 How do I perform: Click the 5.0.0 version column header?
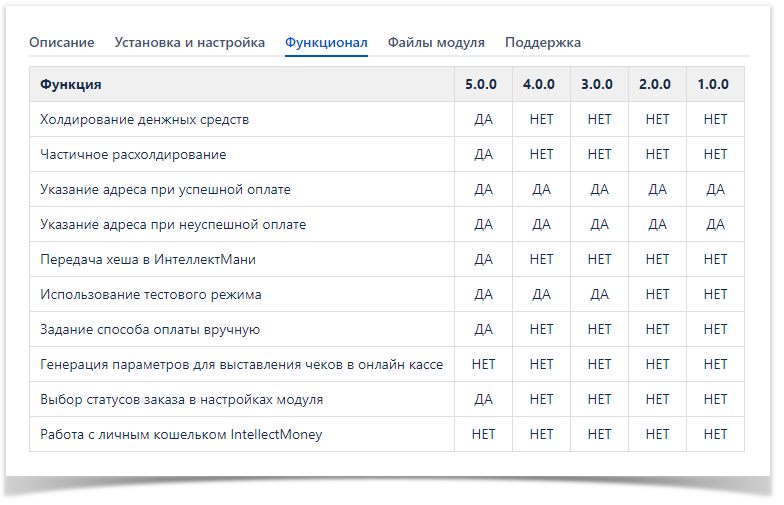tap(483, 85)
